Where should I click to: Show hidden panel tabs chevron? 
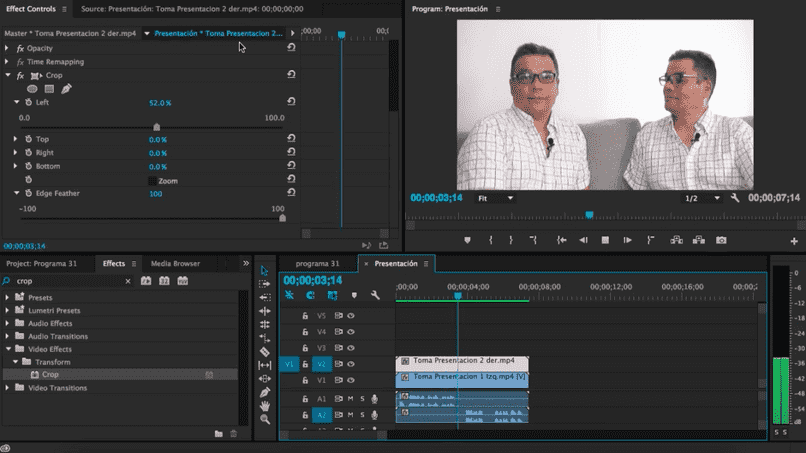point(246,263)
